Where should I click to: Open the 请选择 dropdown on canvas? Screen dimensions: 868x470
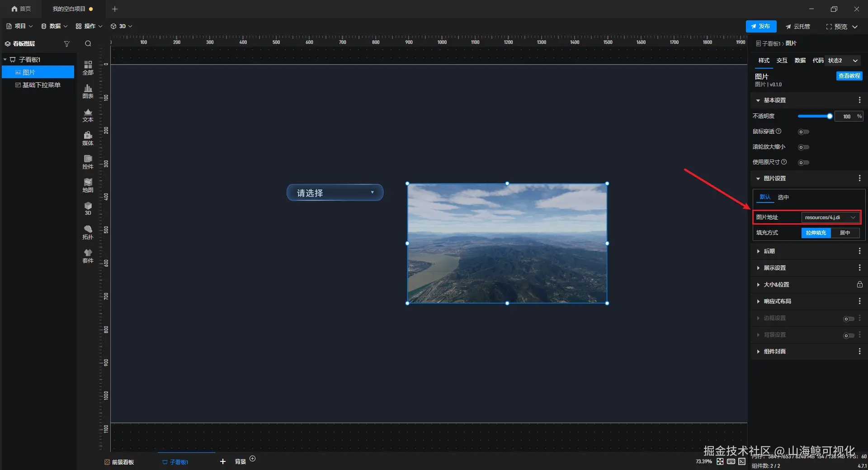pos(335,193)
